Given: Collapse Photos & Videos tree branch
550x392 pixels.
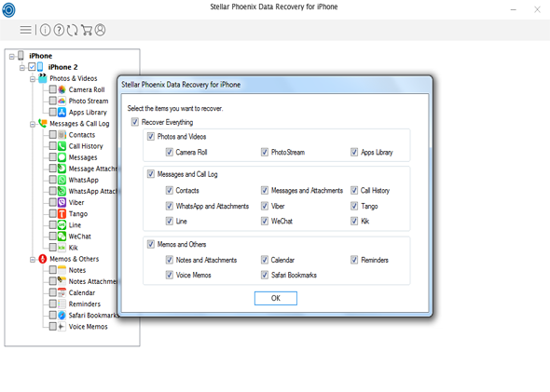Looking at the screenshot, I should pos(33,79).
